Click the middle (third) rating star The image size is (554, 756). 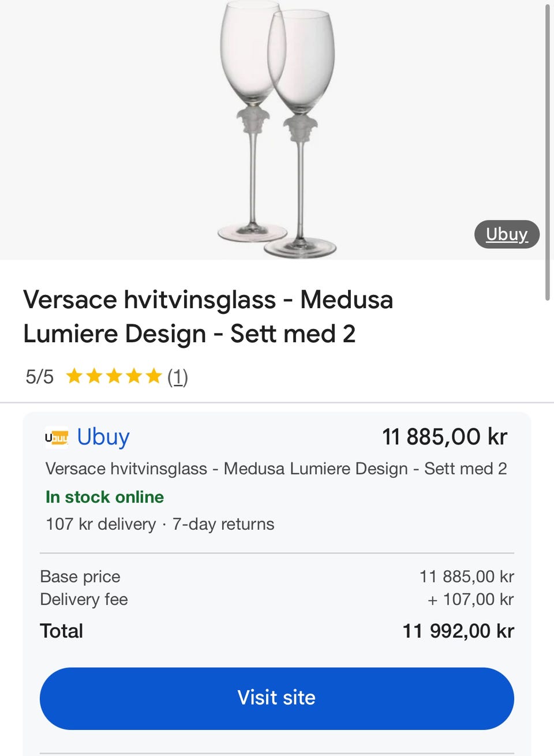click(114, 377)
